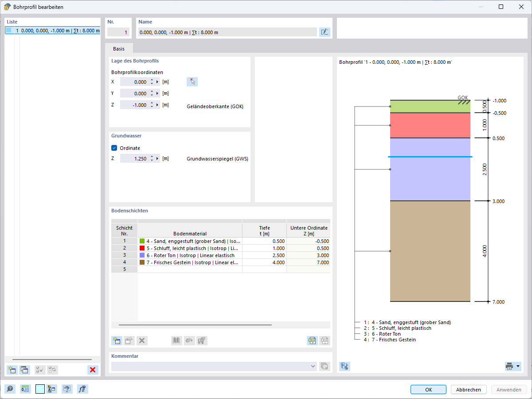Select the '7 - Frisches Gestein' material cell
The image size is (532, 399).
[x=190, y=262]
